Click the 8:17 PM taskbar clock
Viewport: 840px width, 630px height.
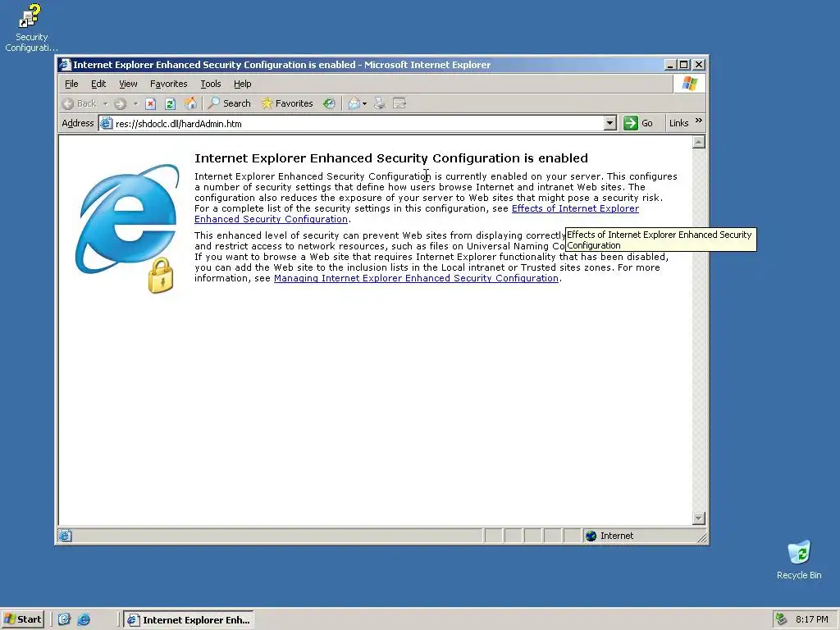(x=811, y=619)
